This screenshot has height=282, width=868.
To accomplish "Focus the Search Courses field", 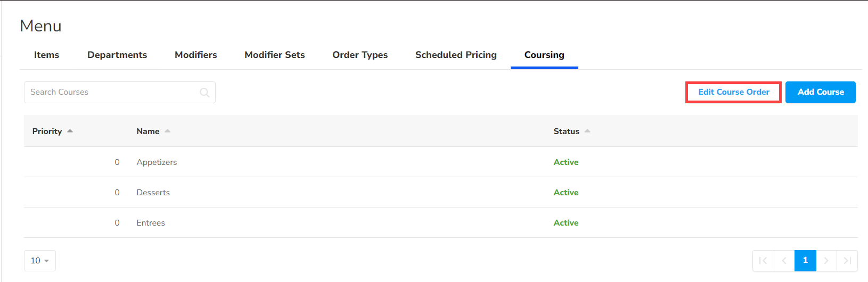I will coord(112,92).
